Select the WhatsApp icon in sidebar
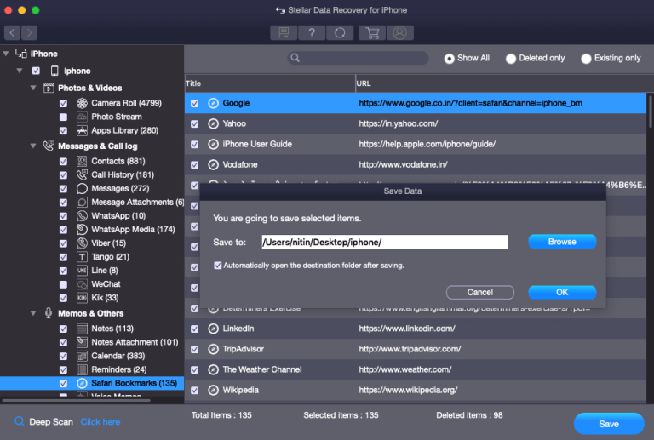The image size is (654, 440). pos(79,215)
